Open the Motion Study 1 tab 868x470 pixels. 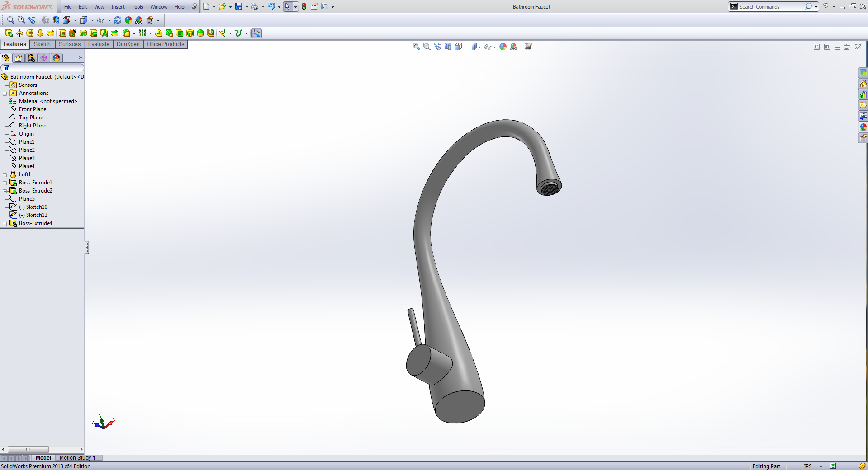coord(77,458)
